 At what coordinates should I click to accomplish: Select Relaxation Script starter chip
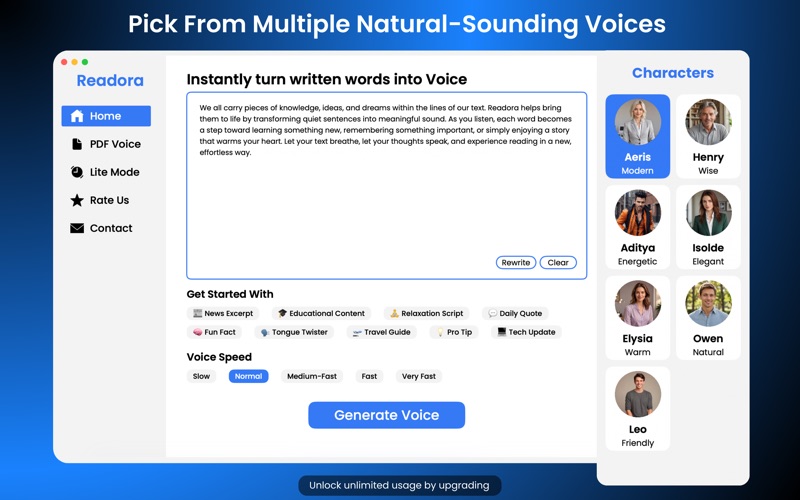[427, 313]
